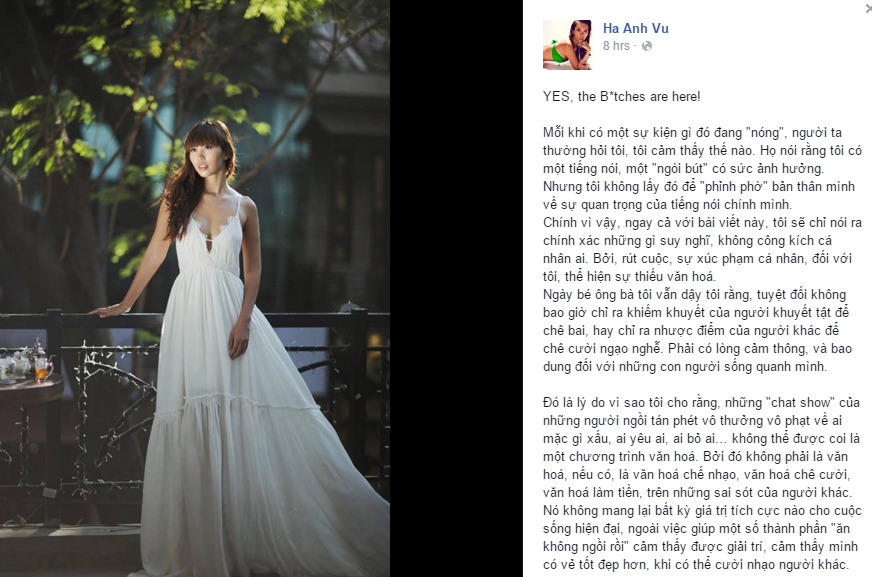Click the phrase "ngòi bút" in the post
Image resolution: width=872 pixels, height=577 pixels.
[676, 169]
